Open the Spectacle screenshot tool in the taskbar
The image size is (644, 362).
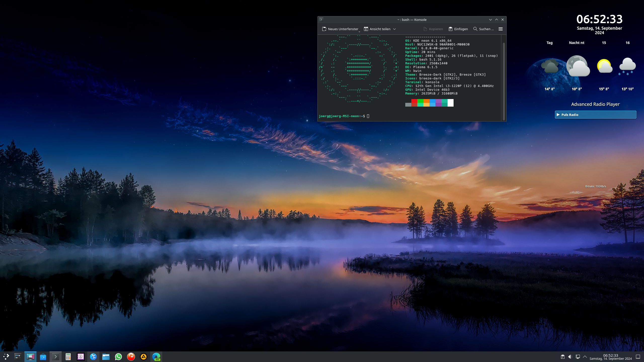(30, 356)
